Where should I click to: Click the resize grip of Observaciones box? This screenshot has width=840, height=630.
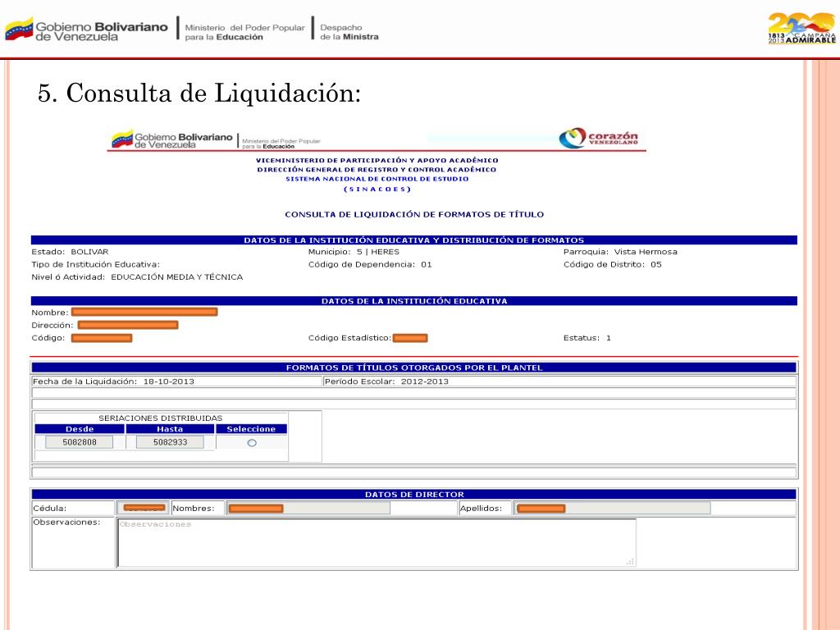coord(631,561)
